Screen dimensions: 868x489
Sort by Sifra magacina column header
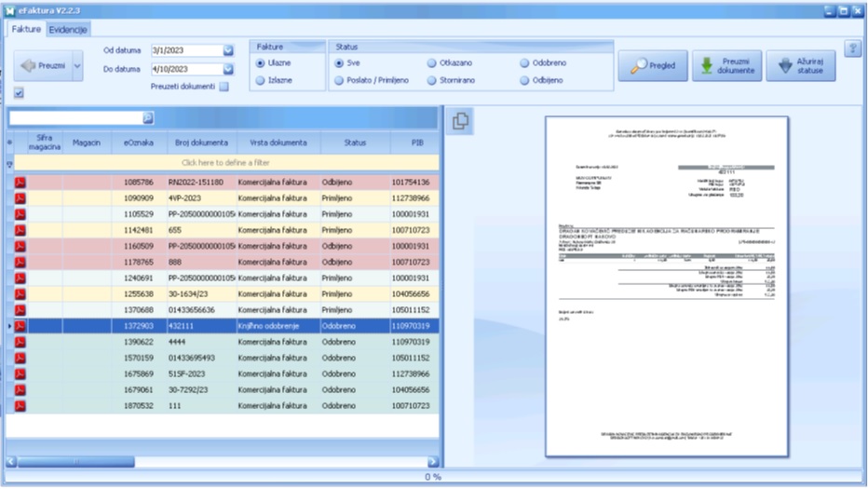click(x=45, y=143)
